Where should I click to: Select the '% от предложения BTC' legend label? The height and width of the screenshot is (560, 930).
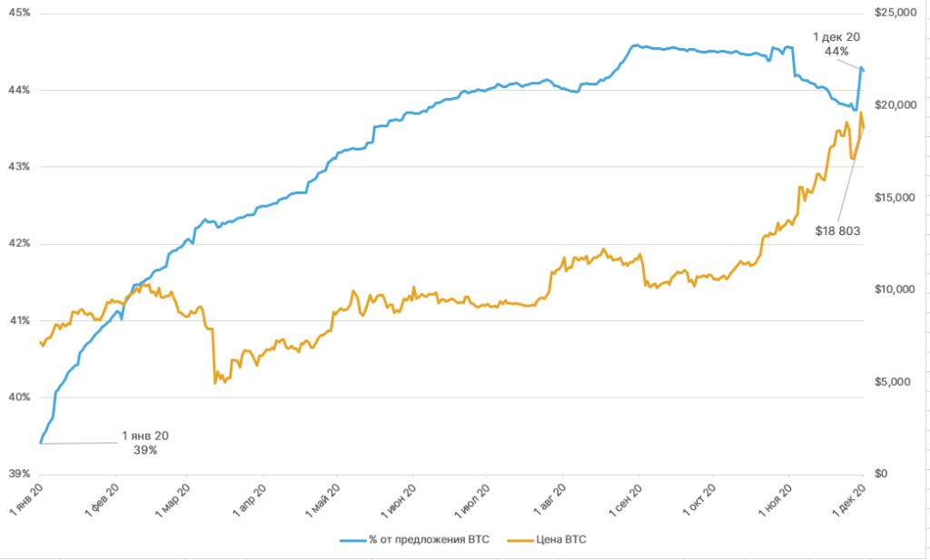(x=429, y=540)
